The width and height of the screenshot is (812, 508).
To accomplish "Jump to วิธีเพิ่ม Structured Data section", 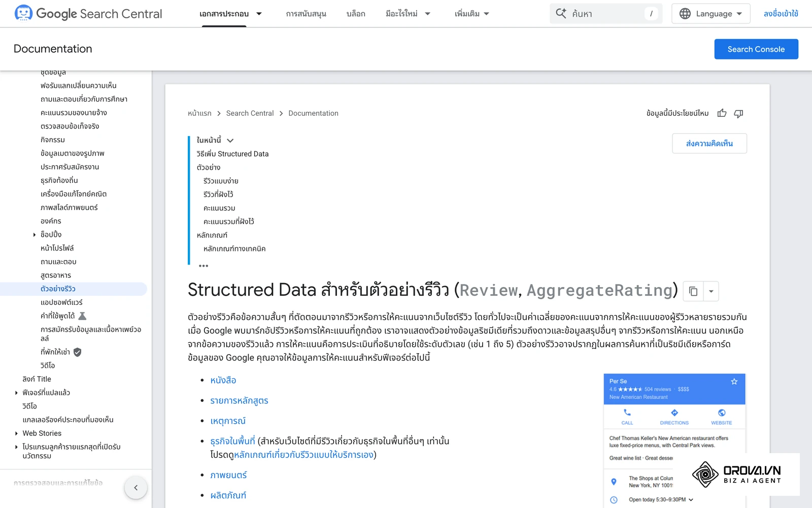I will click(x=232, y=154).
